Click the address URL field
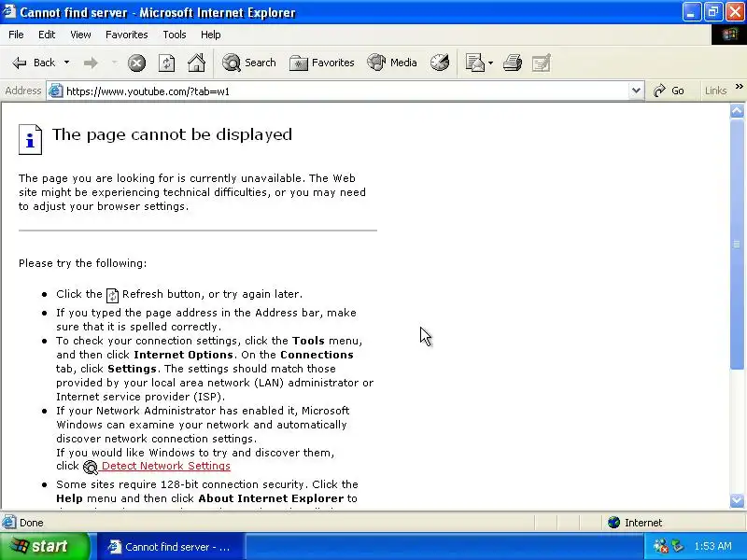This screenshot has width=747, height=560. (x=345, y=91)
